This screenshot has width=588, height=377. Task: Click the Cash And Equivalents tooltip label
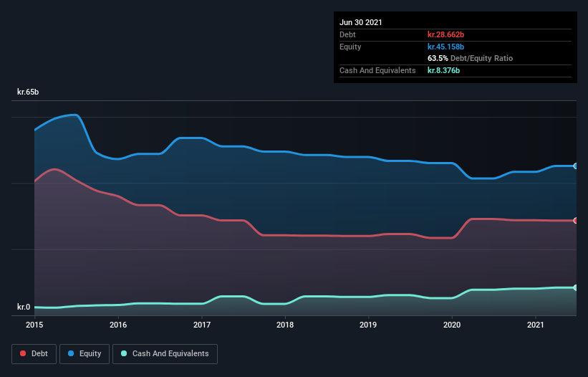pyautogui.click(x=377, y=70)
